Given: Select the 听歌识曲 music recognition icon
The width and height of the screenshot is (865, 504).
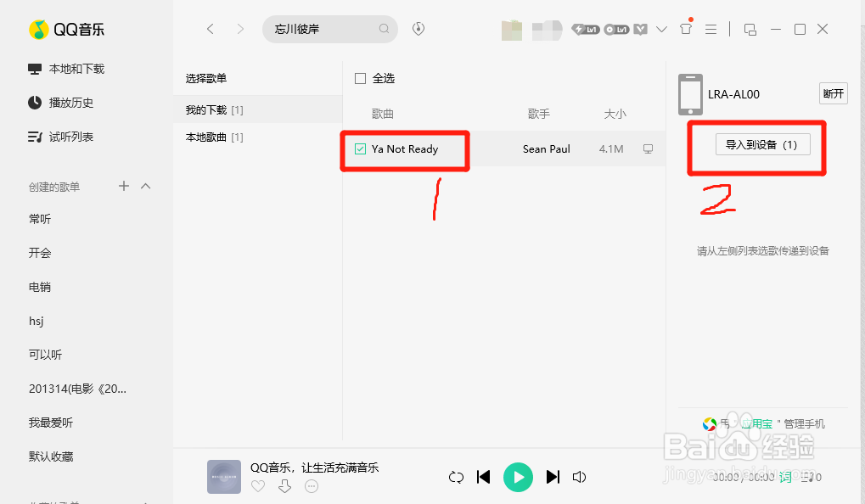Looking at the screenshot, I should pos(418,28).
